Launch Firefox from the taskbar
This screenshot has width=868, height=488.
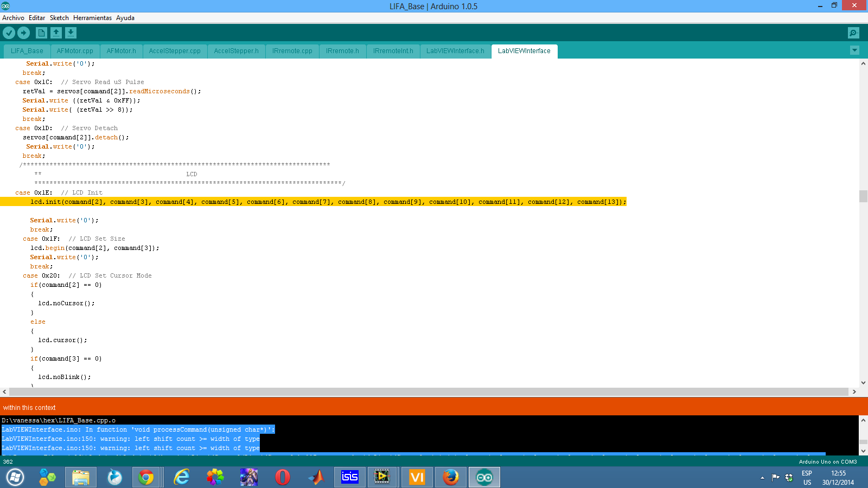pyautogui.click(x=451, y=478)
